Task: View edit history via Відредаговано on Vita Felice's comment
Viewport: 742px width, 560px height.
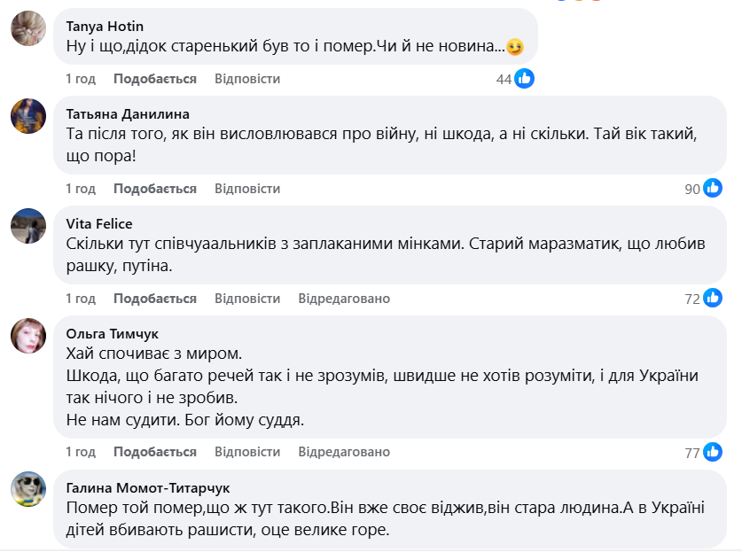Action: (x=344, y=299)
